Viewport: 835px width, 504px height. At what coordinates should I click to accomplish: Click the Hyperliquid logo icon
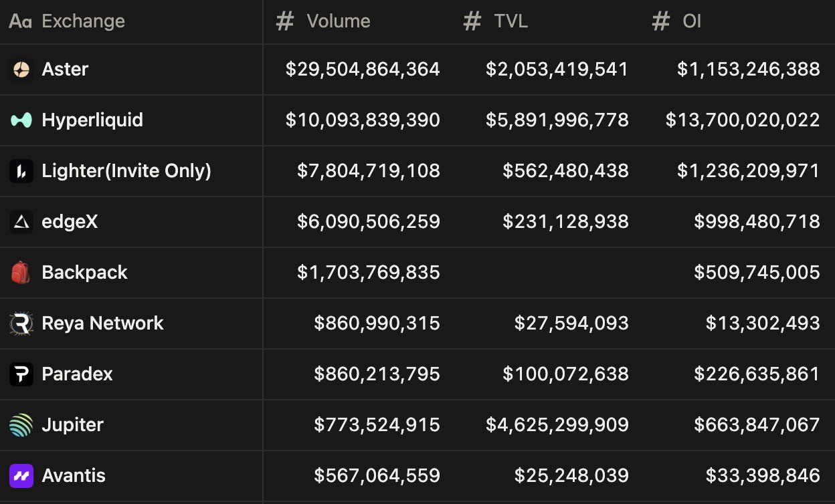click(21, 120)
